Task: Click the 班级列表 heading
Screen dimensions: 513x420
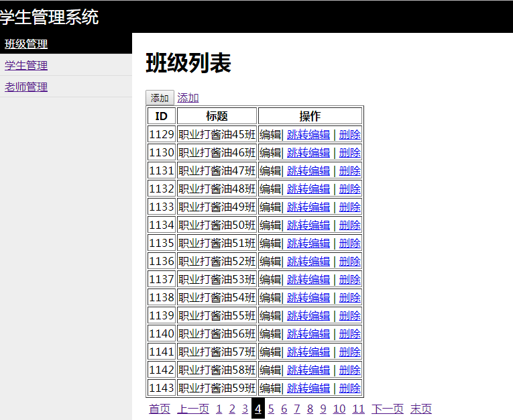Action: point(188,63)
